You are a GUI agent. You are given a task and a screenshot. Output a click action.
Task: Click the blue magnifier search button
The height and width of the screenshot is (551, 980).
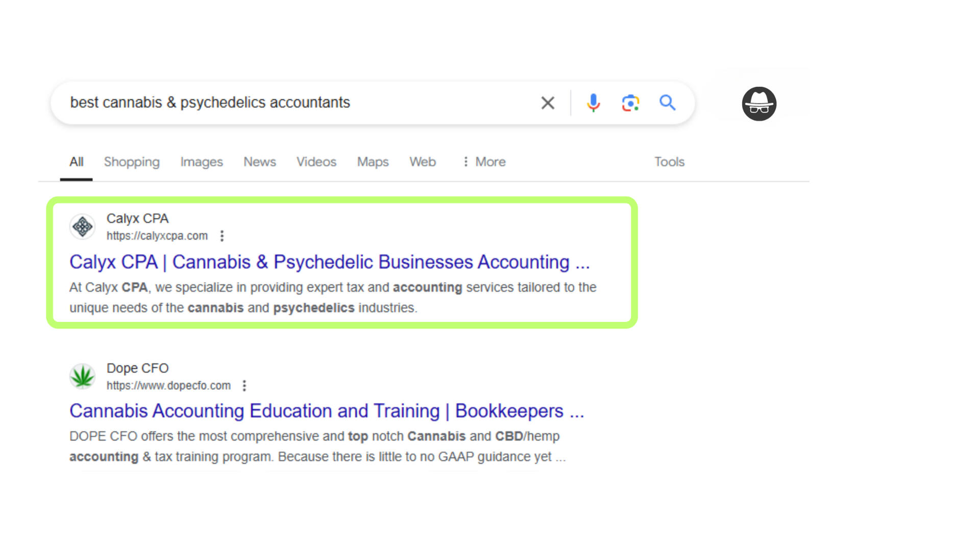(x=667, y=103)
